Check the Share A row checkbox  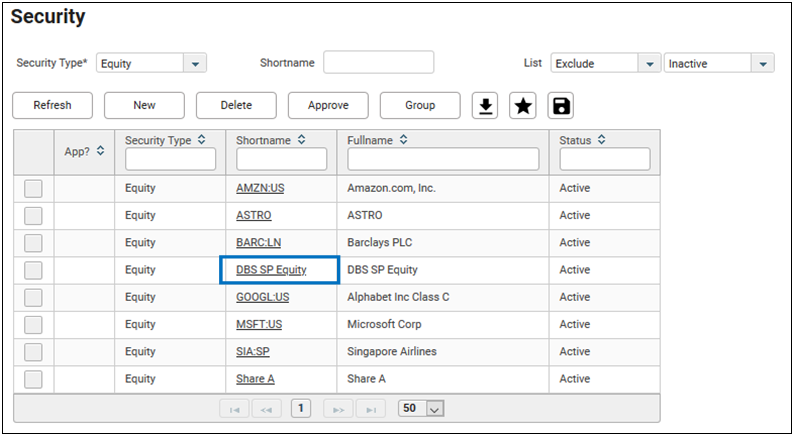tap(33, 379)
